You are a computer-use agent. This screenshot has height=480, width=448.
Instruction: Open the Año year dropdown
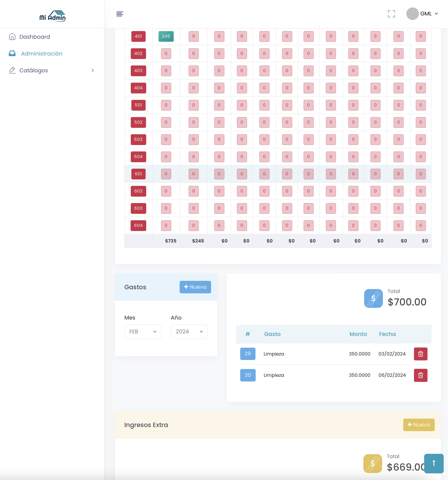(189, 331)
